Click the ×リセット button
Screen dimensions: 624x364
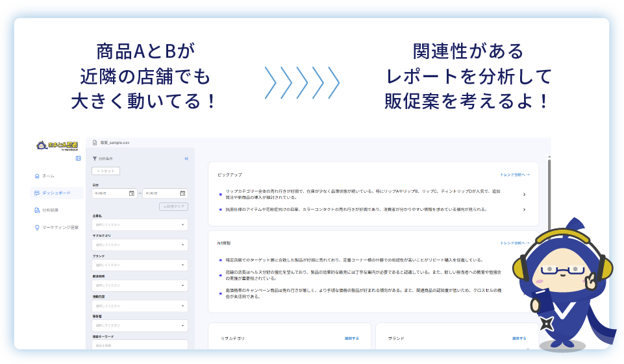click(x=106, y=171)
